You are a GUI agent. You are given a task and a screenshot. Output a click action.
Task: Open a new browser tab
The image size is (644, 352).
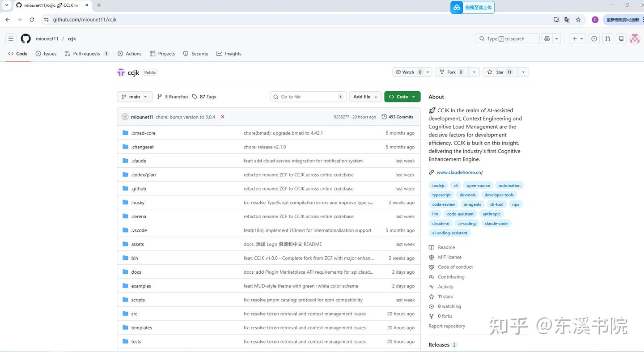click(x=99, y=5)
